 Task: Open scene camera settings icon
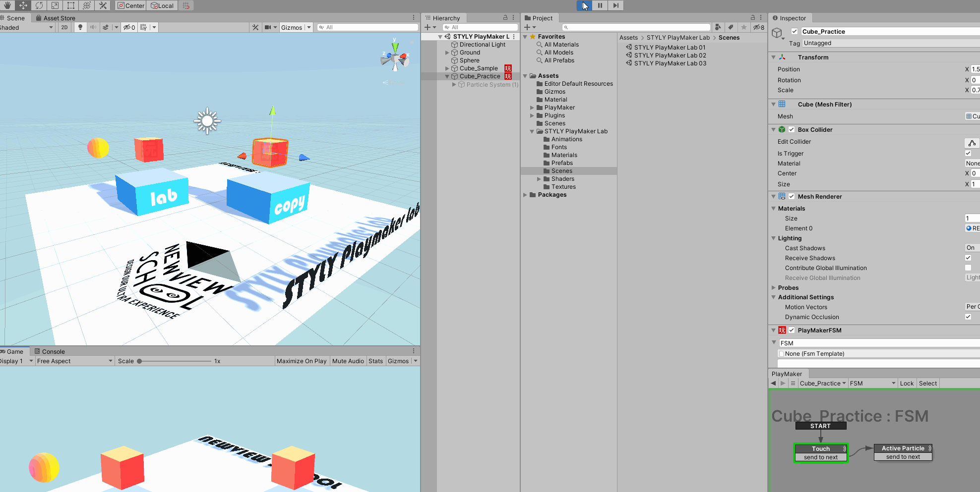[268, 27]
